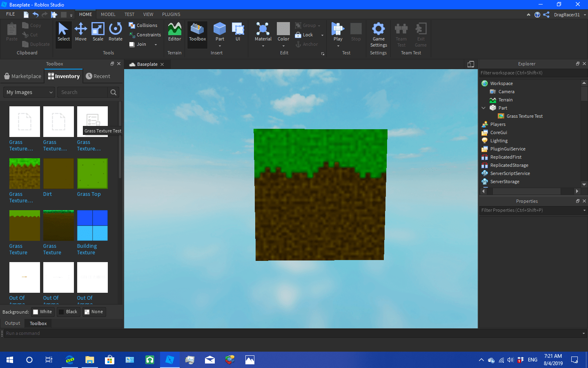Screen dimensions: 588x368
Task: Pick the Color swatch in Edit group
Action: click(283, 29)
